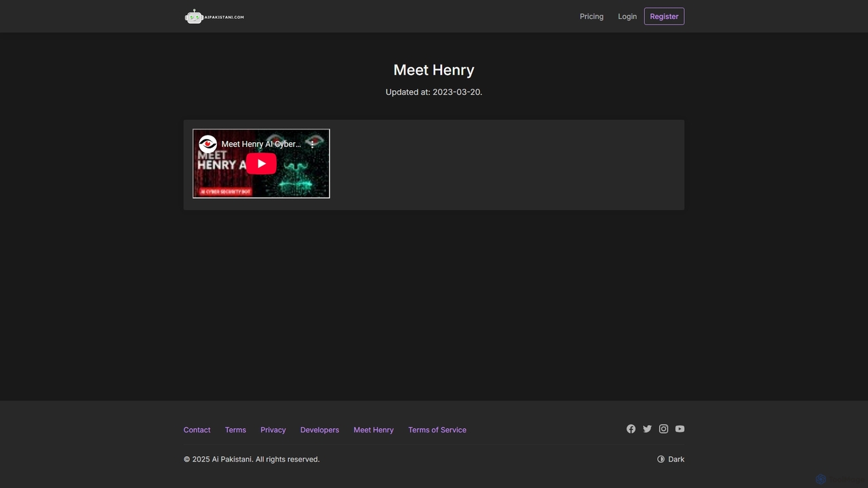Open the Meet Henry AI Cyber video title
Screen dimensions: 868x488
point(261,144)
